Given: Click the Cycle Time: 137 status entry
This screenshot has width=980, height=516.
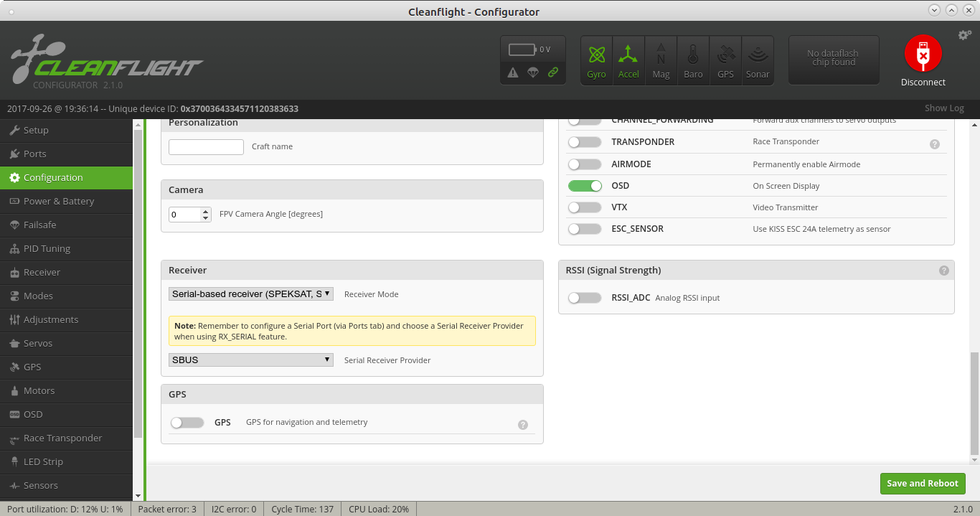Looking at the screenshot, I should tap(302, 509).
